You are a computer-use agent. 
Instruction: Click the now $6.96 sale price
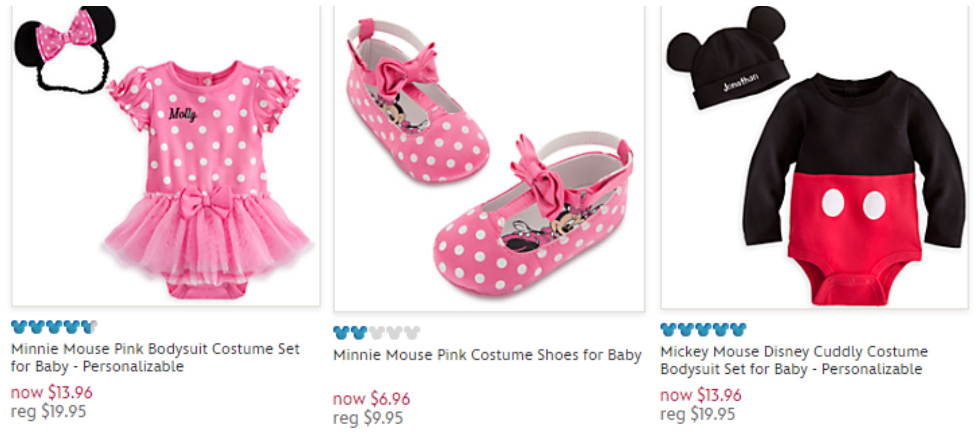coord(371,399)
